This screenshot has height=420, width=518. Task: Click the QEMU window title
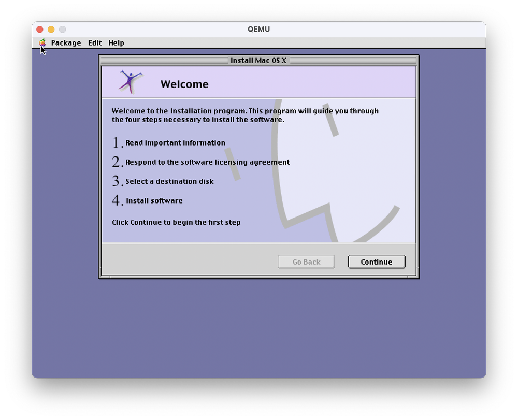(258, 30)
